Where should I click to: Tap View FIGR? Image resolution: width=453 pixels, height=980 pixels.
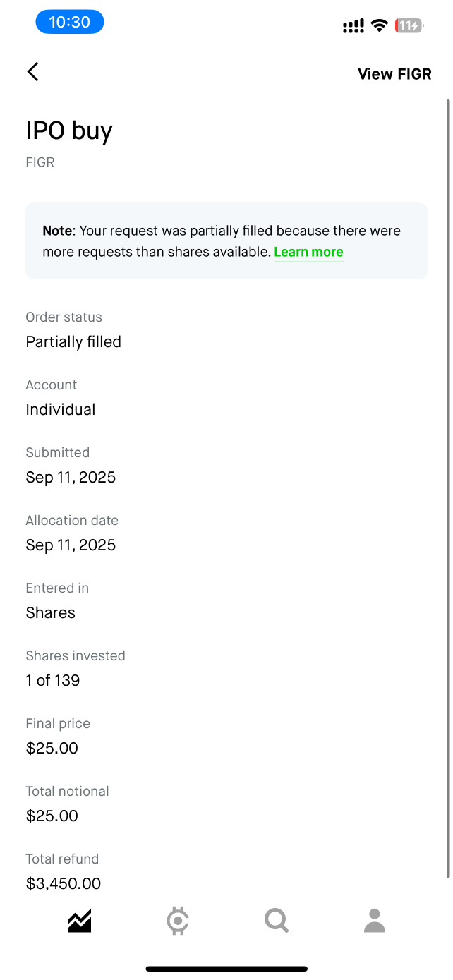click(394, 74)
